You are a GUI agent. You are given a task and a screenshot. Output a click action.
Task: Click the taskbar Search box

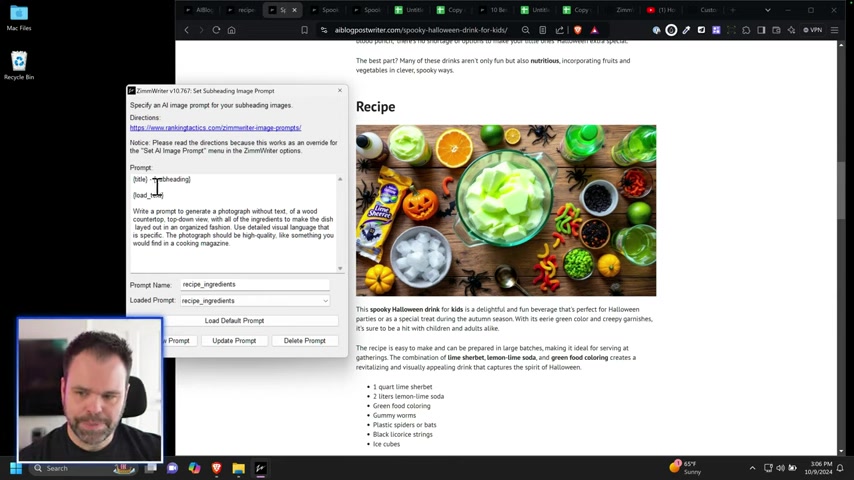click(x=82, y=468)
